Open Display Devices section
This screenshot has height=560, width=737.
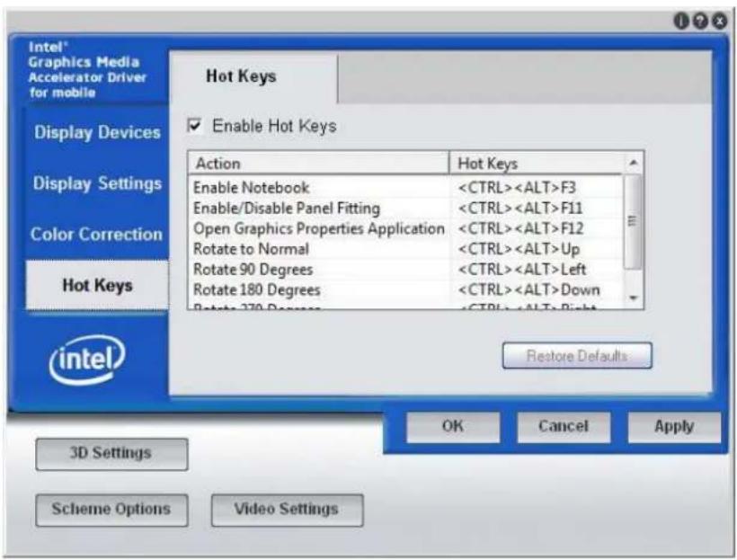[x=97, y=133]
